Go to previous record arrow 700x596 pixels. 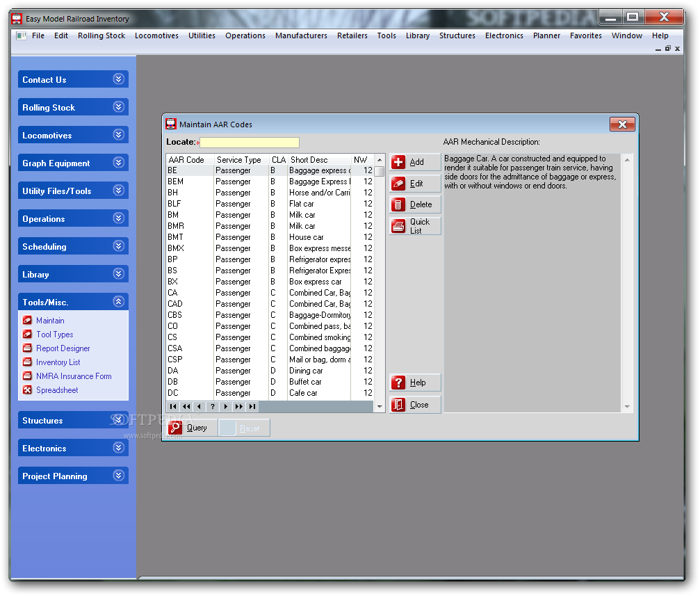pyautogui.click(x=199, y=406)
